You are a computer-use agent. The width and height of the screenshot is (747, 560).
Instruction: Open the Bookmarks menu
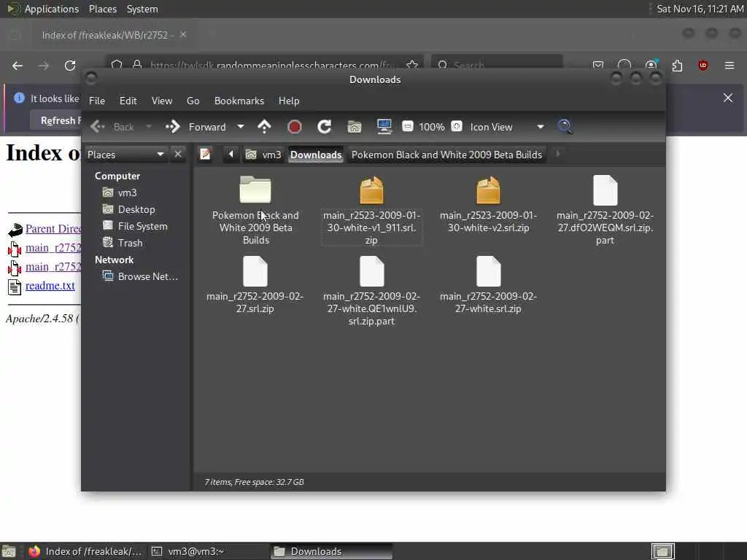tap(239, 101)
